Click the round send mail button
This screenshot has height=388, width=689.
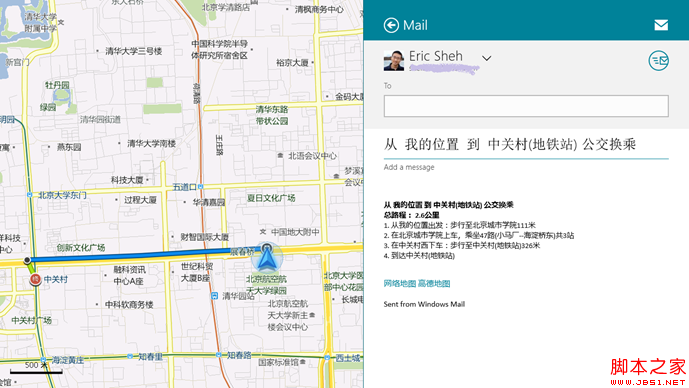pyautogui.click(x=658, y=61)
